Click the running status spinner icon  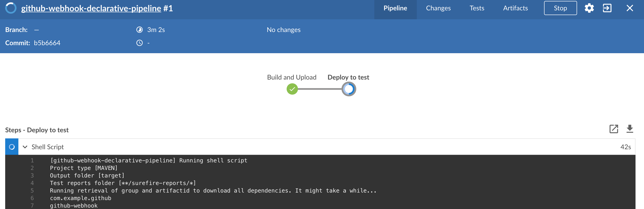[x=11, y=8]
